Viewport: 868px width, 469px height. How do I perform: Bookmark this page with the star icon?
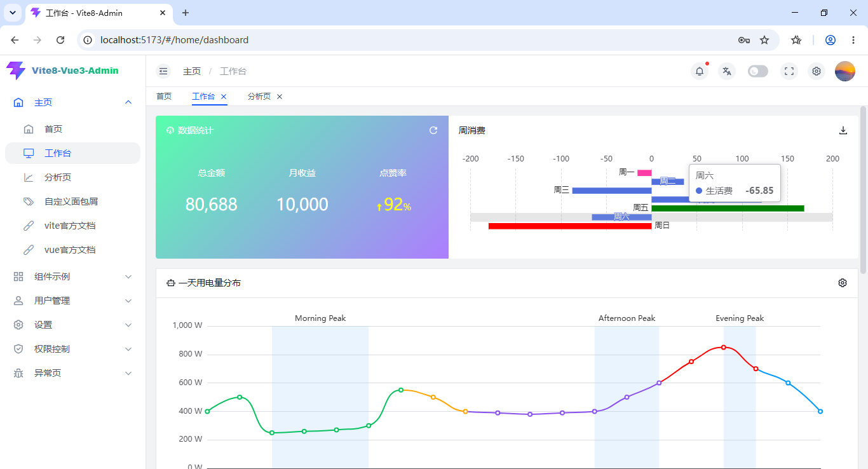(764, 40)
